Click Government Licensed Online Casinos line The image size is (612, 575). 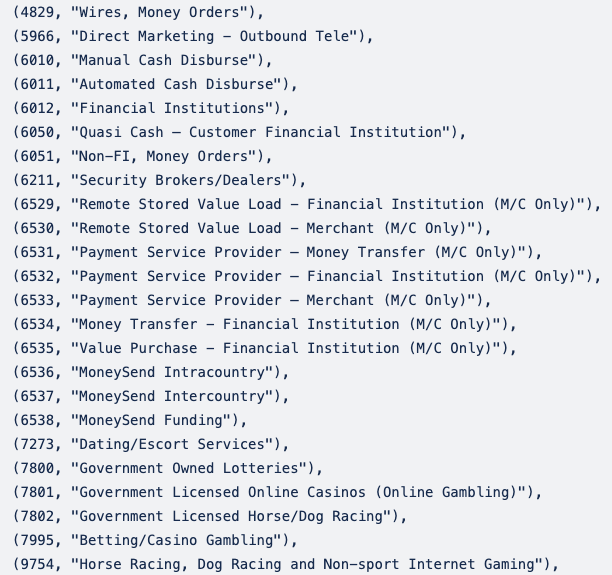pyautogui.click(x=277, y=492)
